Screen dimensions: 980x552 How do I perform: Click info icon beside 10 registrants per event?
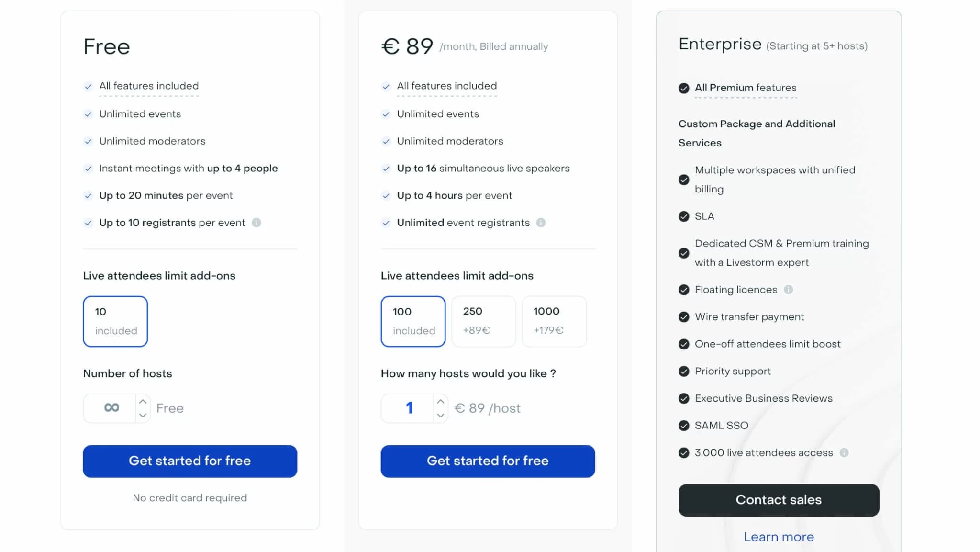point(256,223)
